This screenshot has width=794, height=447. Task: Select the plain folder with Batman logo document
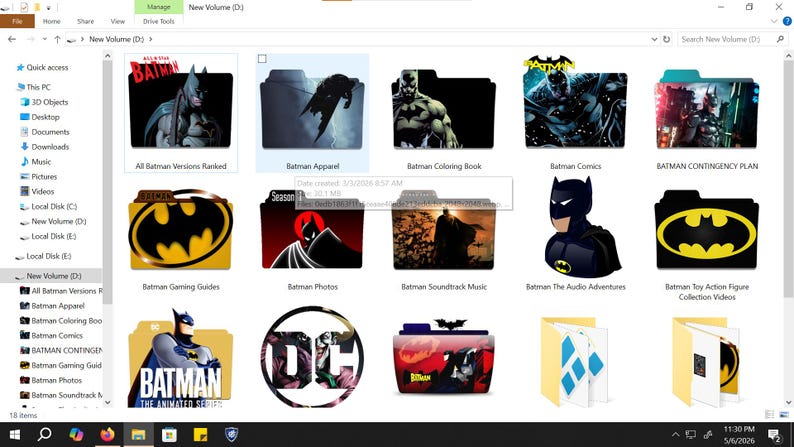pyautogui.click(x=706, y=361)
